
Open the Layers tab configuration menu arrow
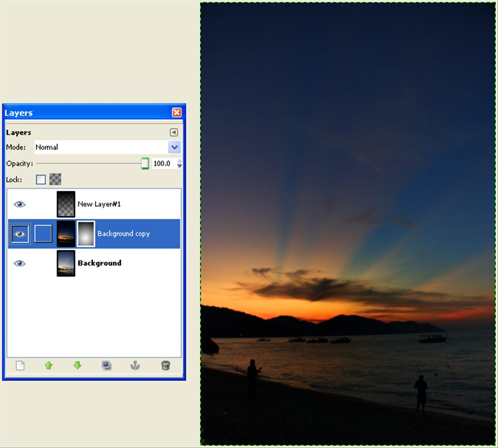click(x=174, y=132)
